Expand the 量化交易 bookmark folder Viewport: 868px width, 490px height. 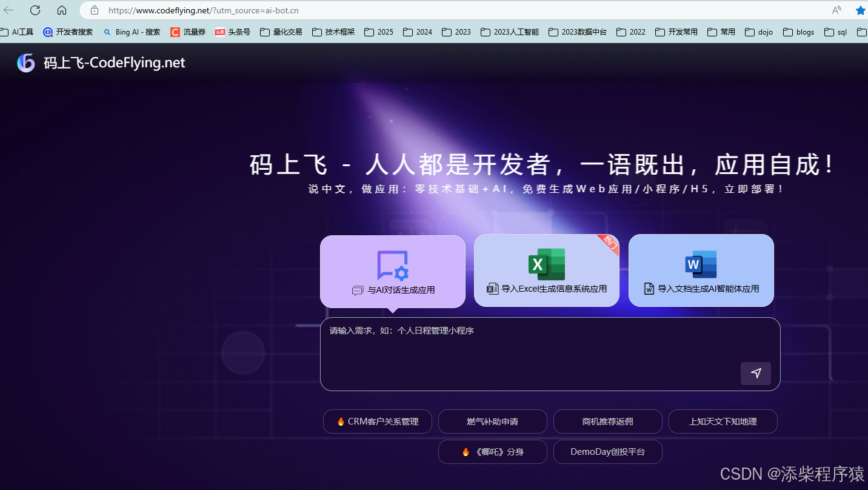click(281, 32)
